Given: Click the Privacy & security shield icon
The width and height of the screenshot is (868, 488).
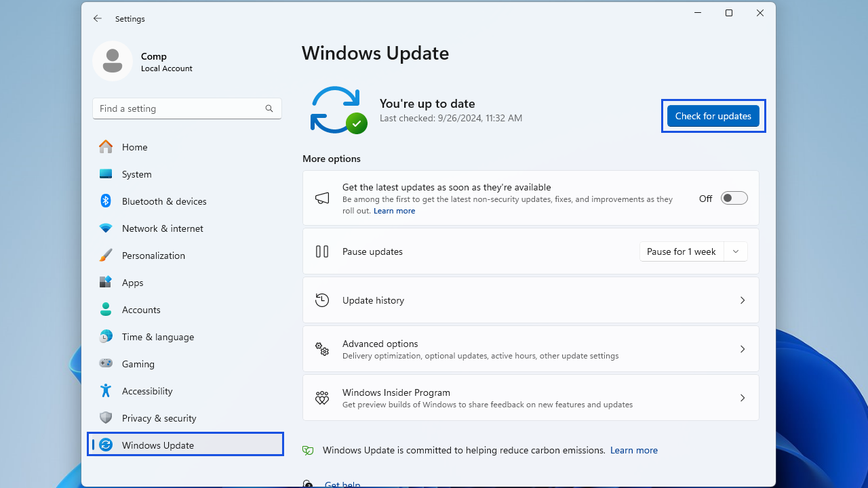Looking at the screenshot, I should pyautogui.click(x=106, y=418).
